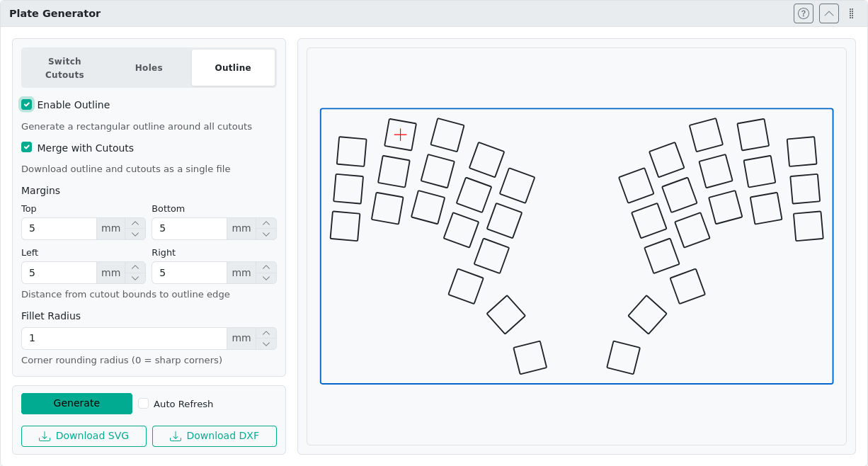Increase the Top margin with up arrow
The width and height of the screenshot is (868, 466).
135,223
